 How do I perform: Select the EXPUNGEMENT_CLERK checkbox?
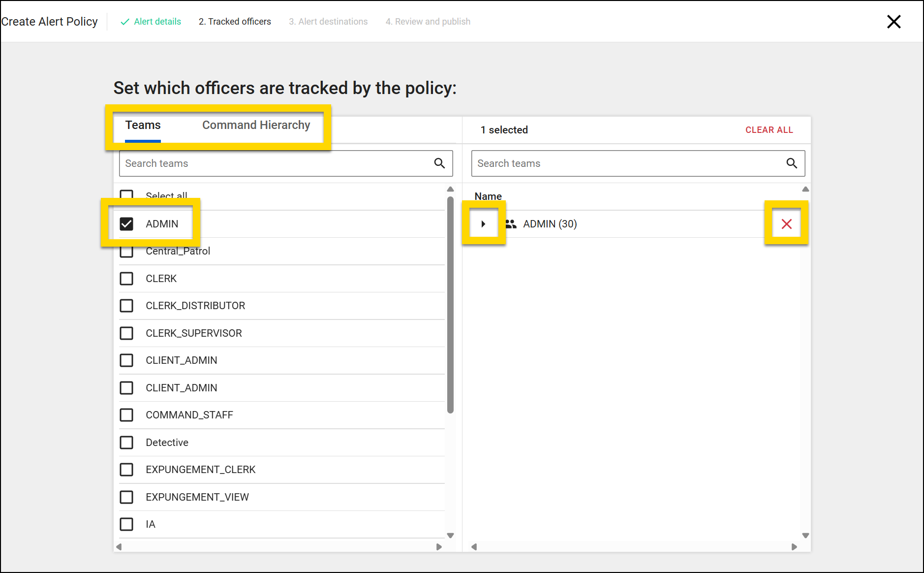pos(126,470)
